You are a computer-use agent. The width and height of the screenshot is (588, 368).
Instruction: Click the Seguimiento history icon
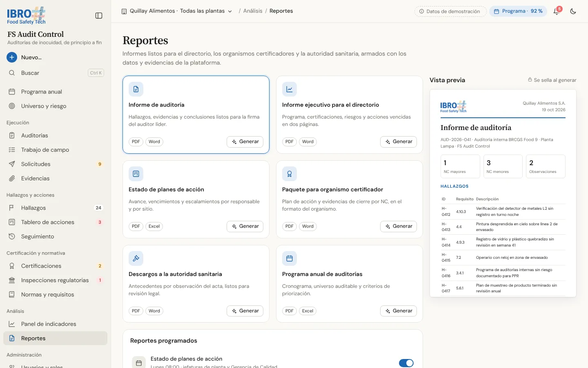point(12,236)
